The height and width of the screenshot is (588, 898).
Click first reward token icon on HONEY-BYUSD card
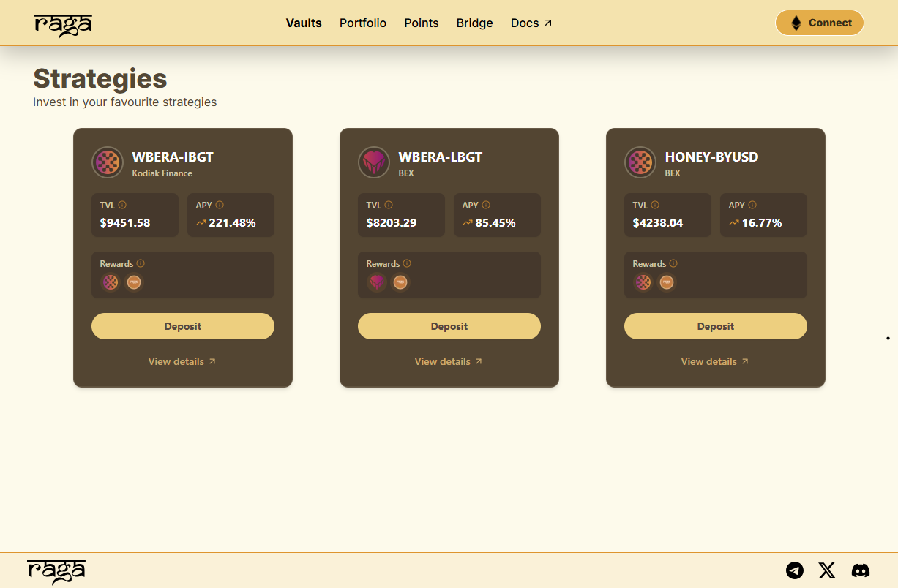(x=643, y=282)
